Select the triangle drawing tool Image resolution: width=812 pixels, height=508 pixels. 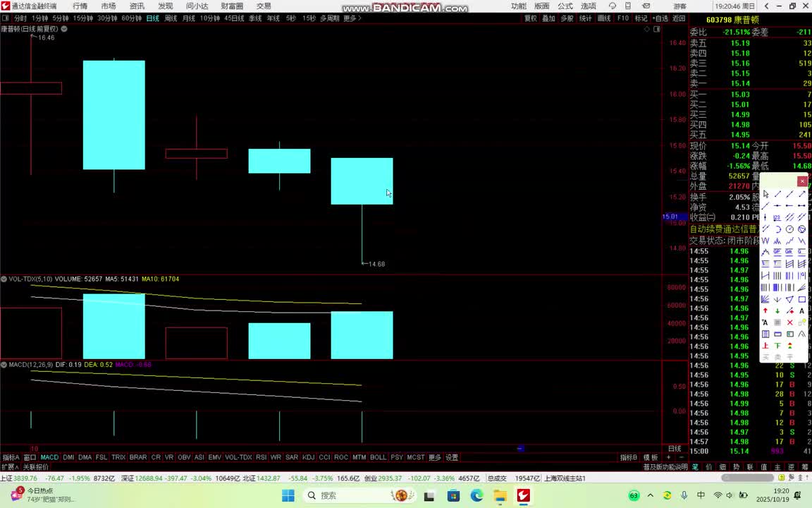[x=789, y=299]
